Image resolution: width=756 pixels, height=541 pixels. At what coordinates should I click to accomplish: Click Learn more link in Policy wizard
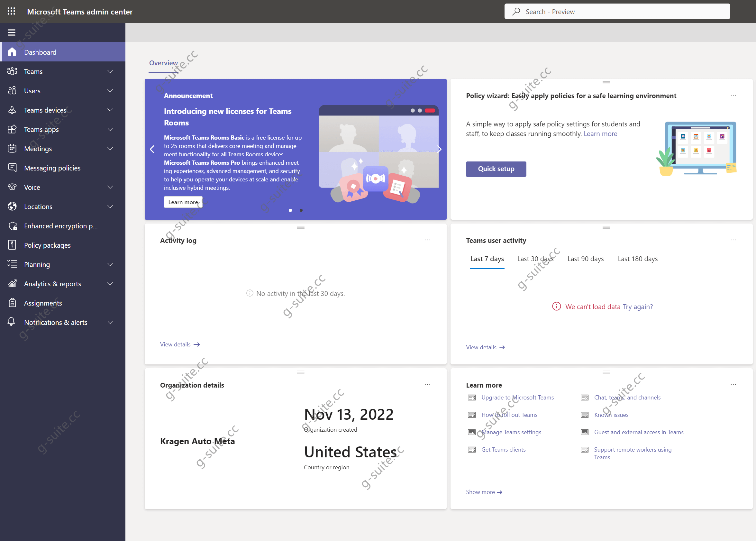coord(600,133)
